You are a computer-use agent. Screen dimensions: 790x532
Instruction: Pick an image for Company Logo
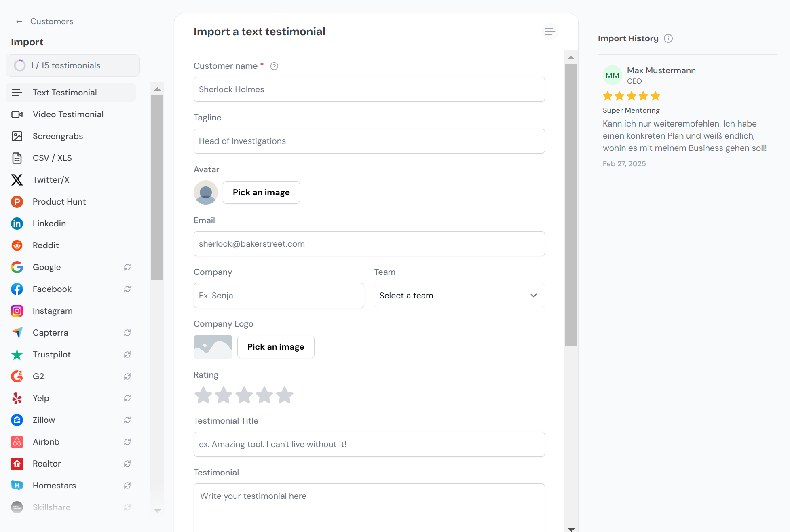[x=276, y=347]
